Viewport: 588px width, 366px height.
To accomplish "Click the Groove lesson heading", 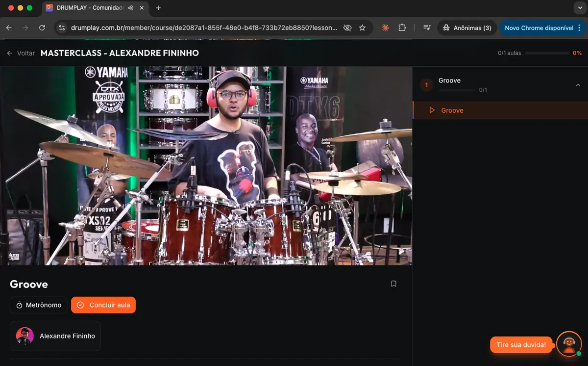I will coord(29,284).
